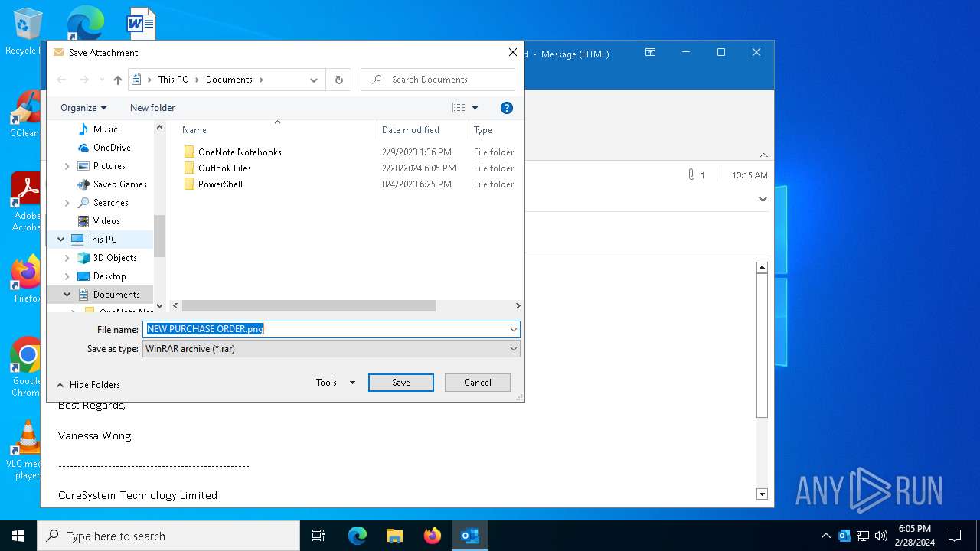Select the PowerShell folder
This screenshot has width=980, height=551.
220,184
